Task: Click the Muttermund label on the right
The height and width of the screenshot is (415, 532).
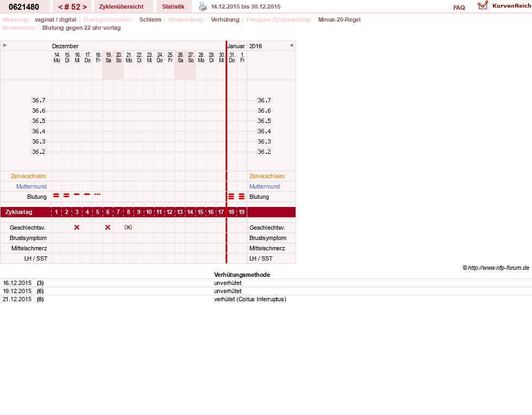Action: pyautogui.click(x=264, y=186)
